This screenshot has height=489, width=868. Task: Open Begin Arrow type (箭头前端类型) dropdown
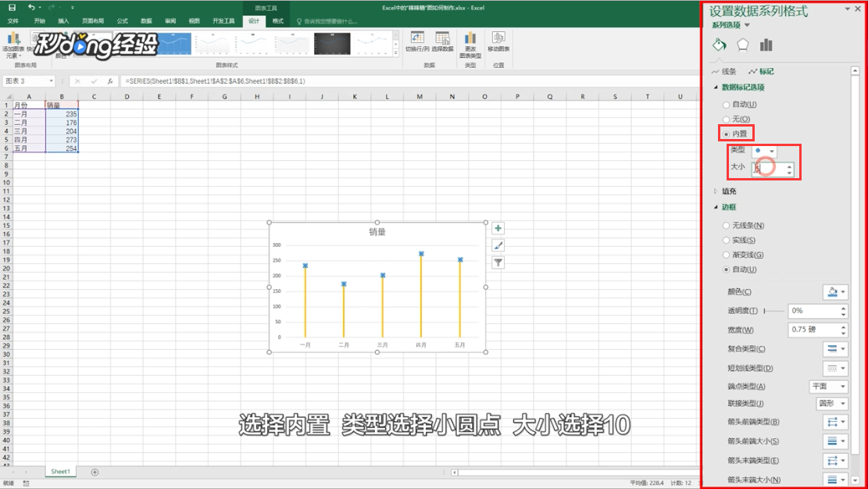tap(835, 422)
